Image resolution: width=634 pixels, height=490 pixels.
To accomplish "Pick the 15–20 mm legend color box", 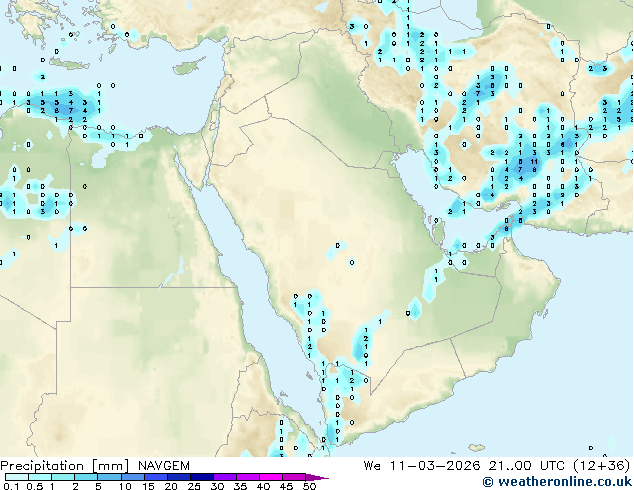I will pos(156,477).
